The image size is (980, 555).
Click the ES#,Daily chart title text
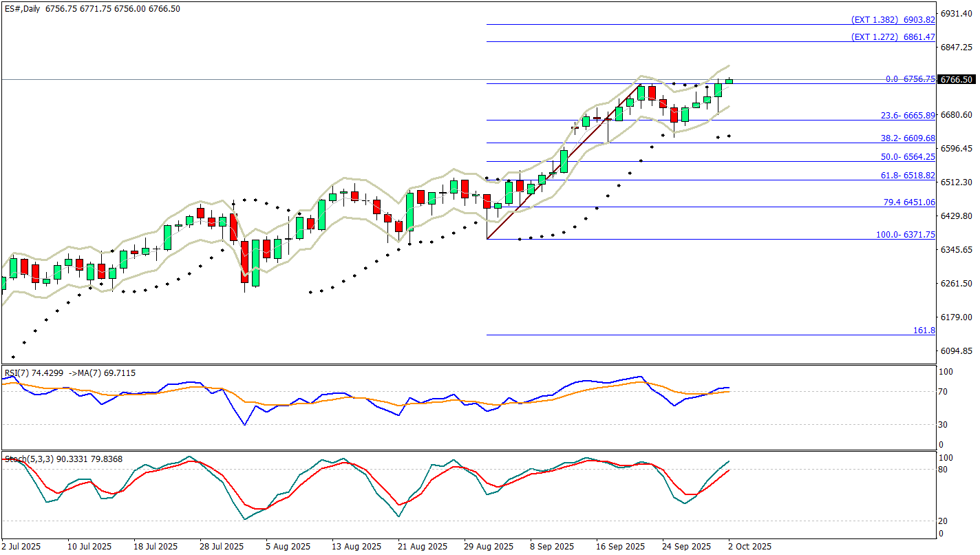click(22, 9)
